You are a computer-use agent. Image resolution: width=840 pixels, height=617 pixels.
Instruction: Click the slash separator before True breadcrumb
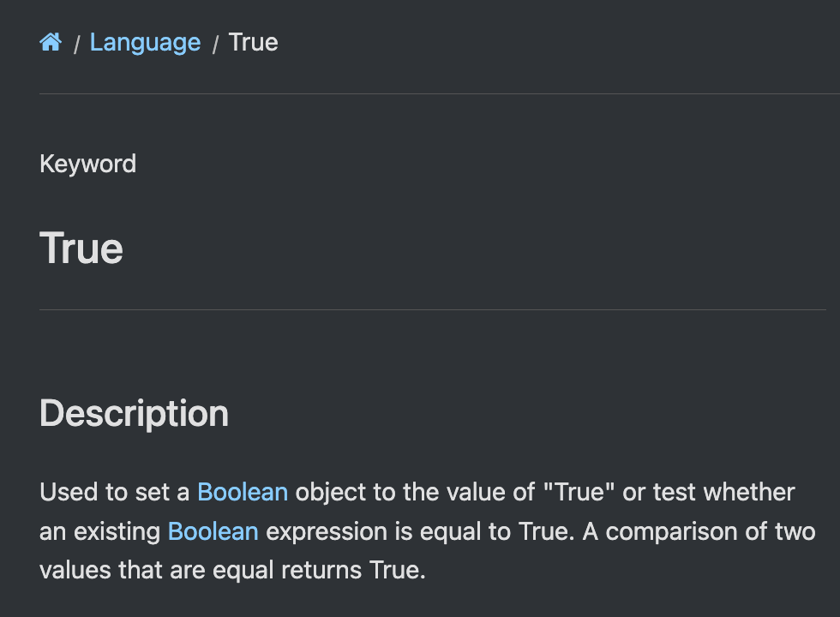pyautogui.click(x=215, y=44)
